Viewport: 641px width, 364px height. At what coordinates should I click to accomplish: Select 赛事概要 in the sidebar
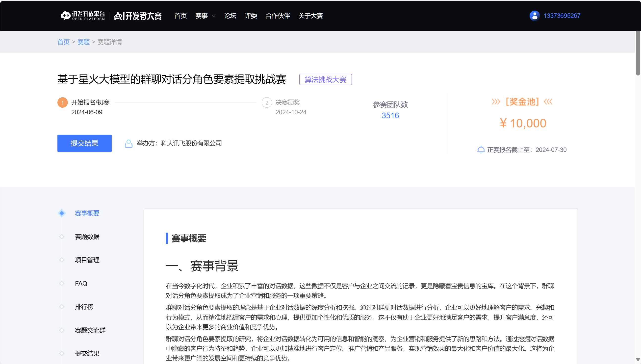[x=87, y=213]
